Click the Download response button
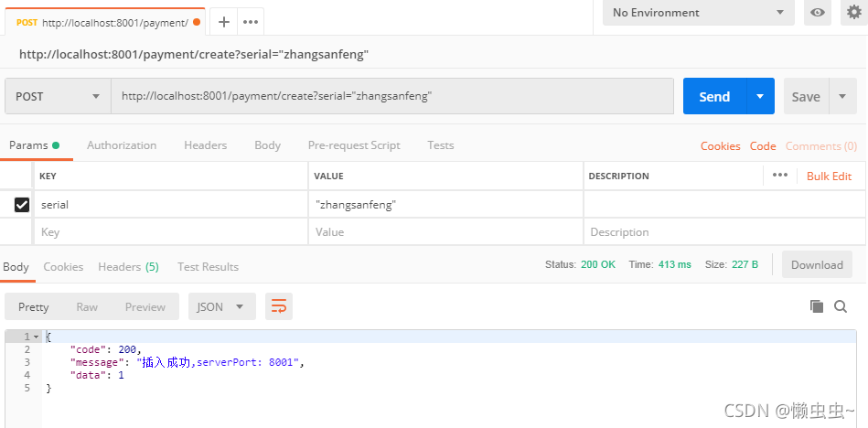 coord(817,264)
